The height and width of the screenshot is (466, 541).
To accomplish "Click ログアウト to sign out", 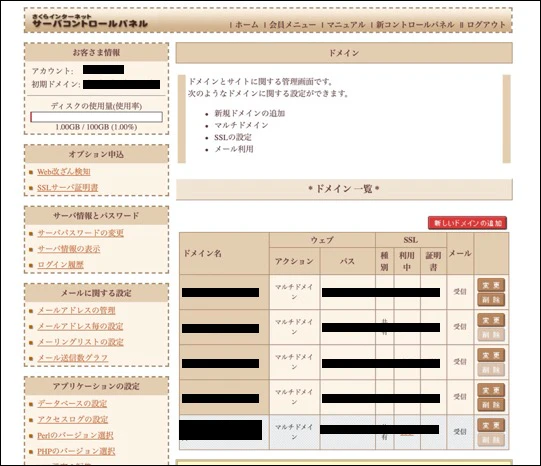I will click(x=486, y=25).
